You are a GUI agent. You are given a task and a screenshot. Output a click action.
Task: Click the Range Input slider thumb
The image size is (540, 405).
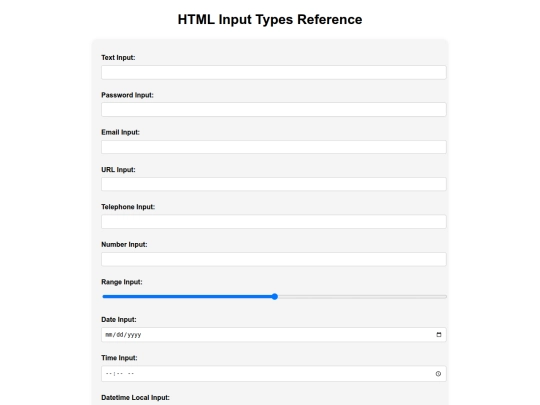click(274, 297)
